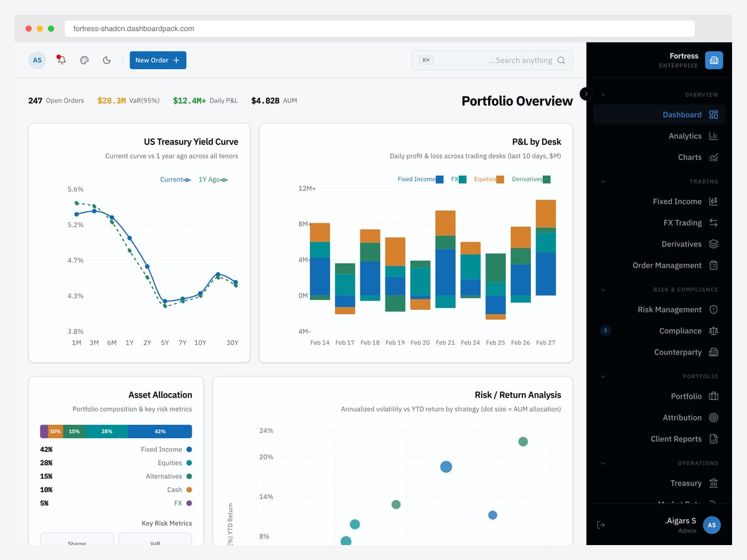This screenshot has height=560, width=747.
Task: Click the Compliance badge showing 3
Action: [x=605, y=331]
